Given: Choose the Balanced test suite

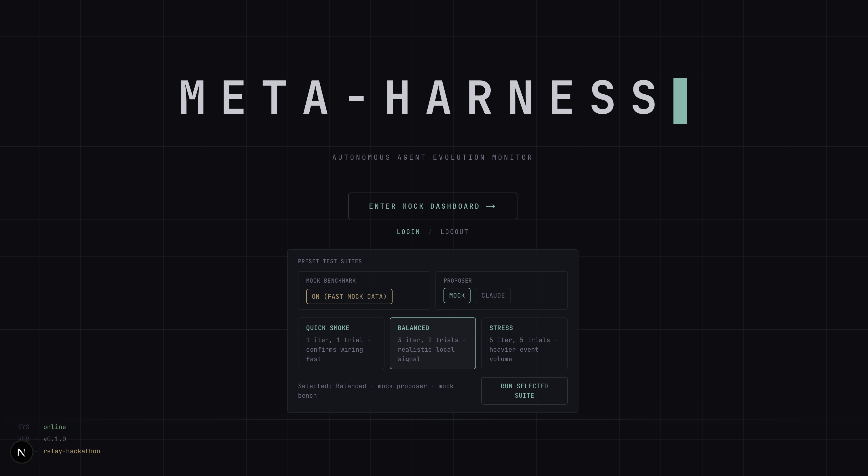Looking at the screenshot, I should click(x=433, y=343).
